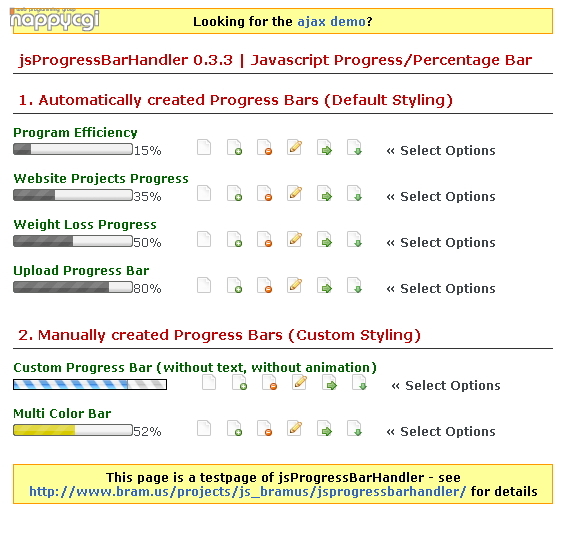
Task: Click the Upload Progress Bar at 80%
Action: click(x=73, y=287)
